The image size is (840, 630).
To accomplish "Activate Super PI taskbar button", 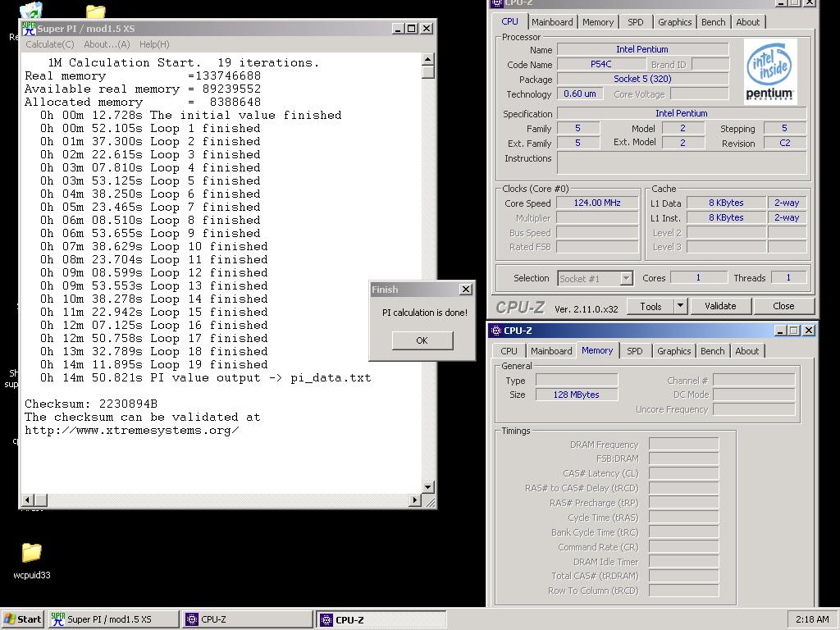I will (x=113, y=619).
